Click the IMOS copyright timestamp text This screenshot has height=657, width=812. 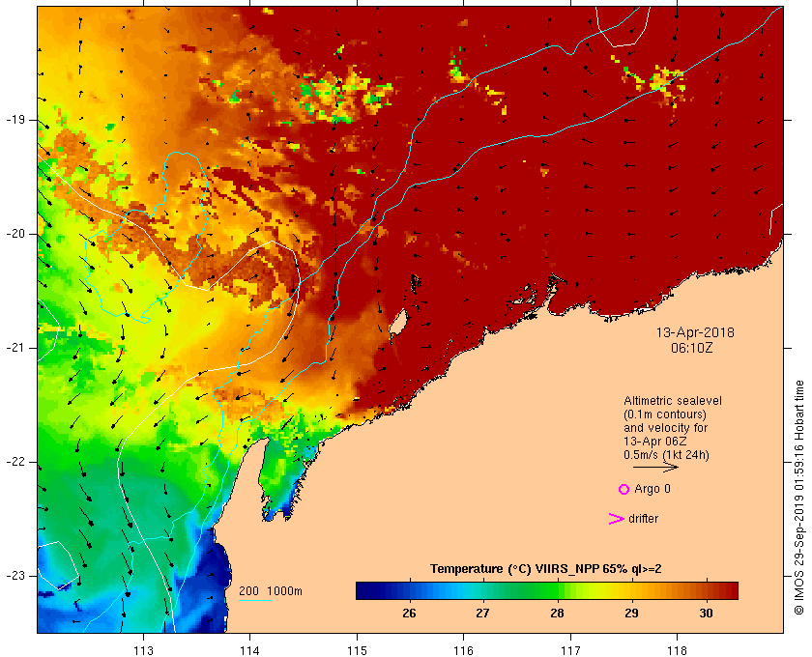point(799,497)
